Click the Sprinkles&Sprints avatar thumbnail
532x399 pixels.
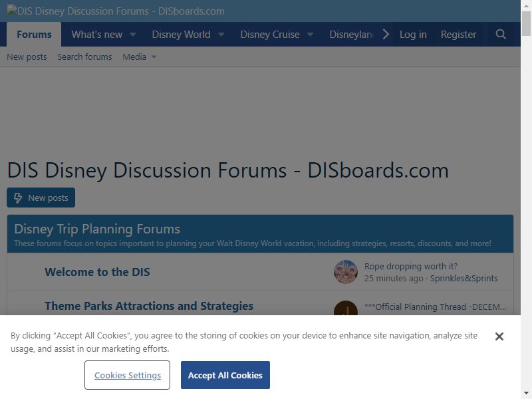[x=345, y=272]
